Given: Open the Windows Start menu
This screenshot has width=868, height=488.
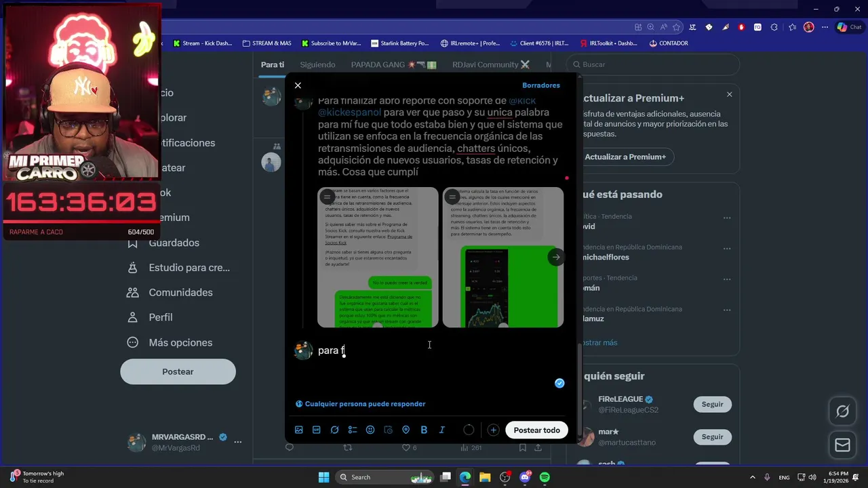Looking at the screenshot, I should pyautogui.click(x=323, y=477).
